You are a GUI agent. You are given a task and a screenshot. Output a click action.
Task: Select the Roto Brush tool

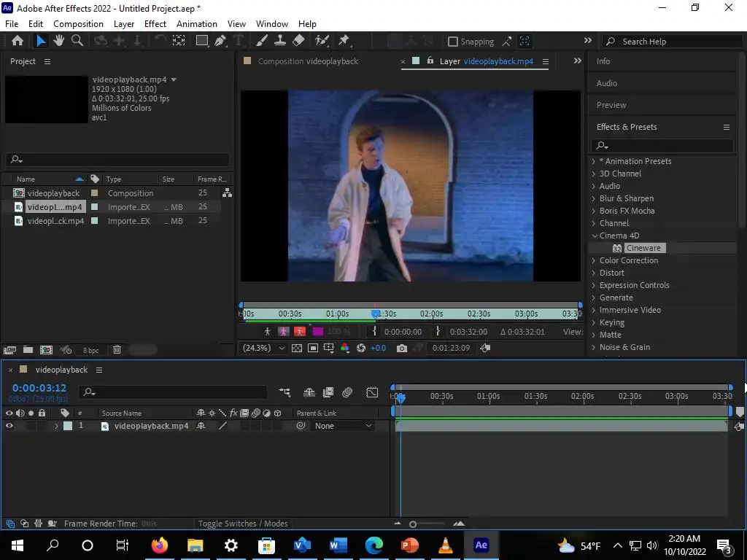(322, 41)
